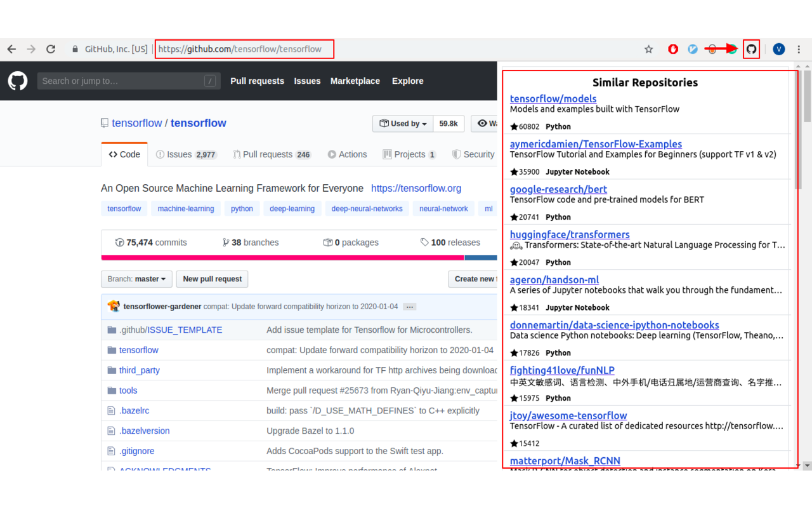
Task: Open Marketplace from the top navigation
Action: (x=355, y=81)
